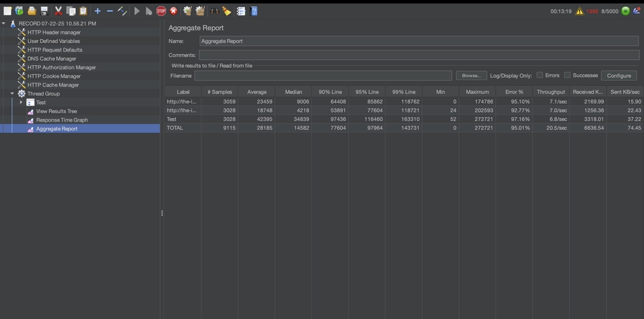Expand the Test controller node

(21, 102)
